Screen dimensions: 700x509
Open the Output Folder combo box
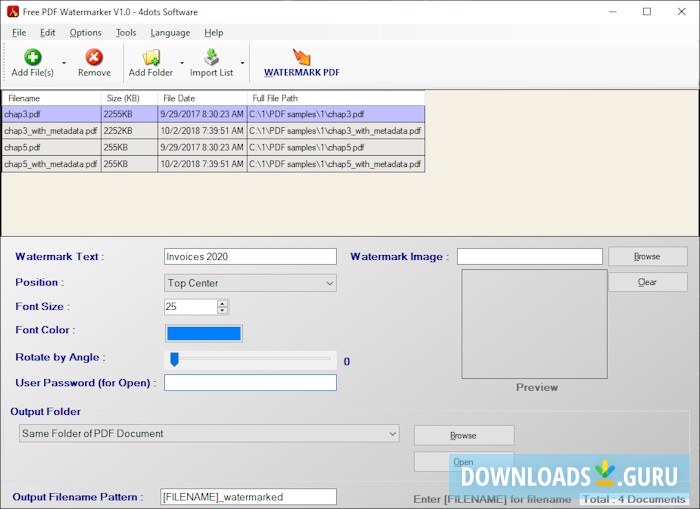209,434
